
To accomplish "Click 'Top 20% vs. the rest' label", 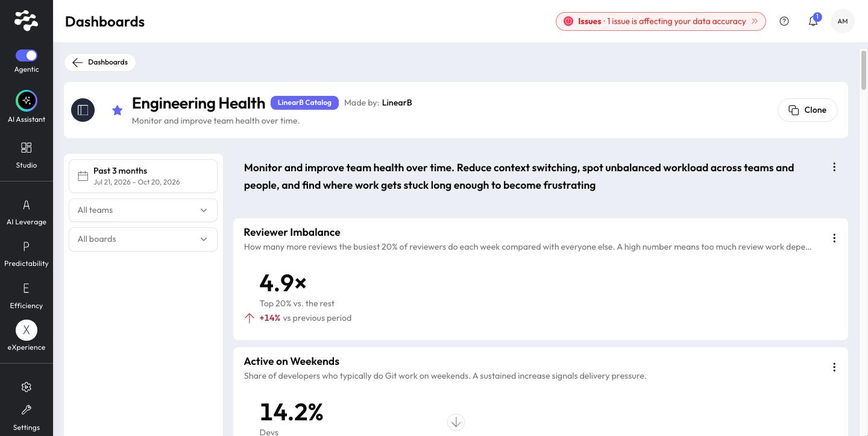I will click(297, 303).
